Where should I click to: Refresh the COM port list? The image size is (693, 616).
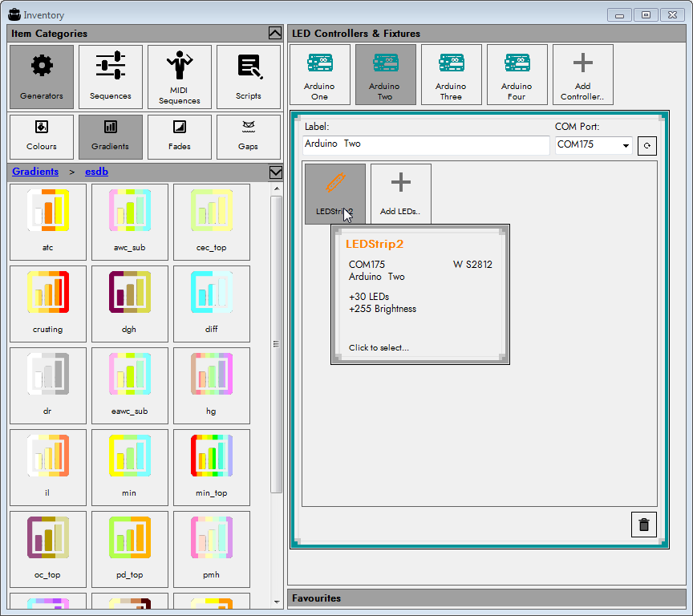pyautogui.click(x=647, y=146)
